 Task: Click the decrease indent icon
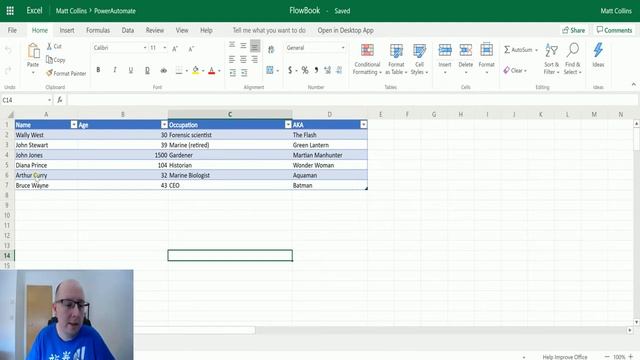coord(233,73)
